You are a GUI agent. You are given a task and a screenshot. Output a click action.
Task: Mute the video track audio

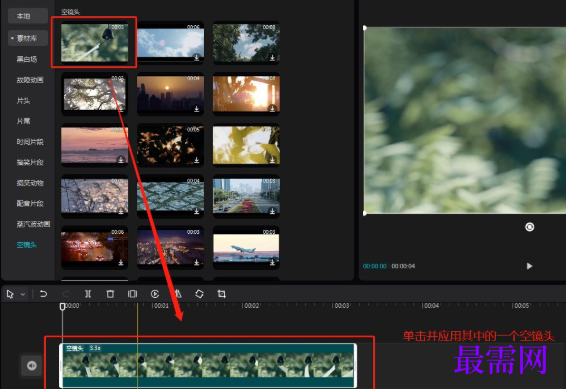[32, 366]
